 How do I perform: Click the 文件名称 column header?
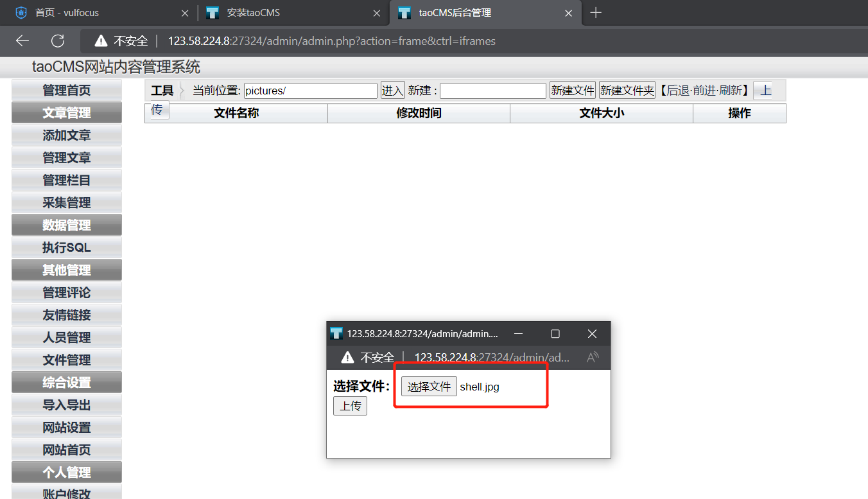point(236,113)
